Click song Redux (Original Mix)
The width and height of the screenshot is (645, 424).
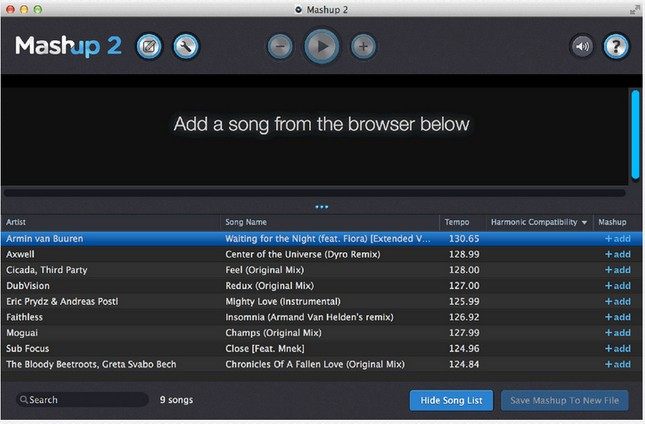click(269, 285)
